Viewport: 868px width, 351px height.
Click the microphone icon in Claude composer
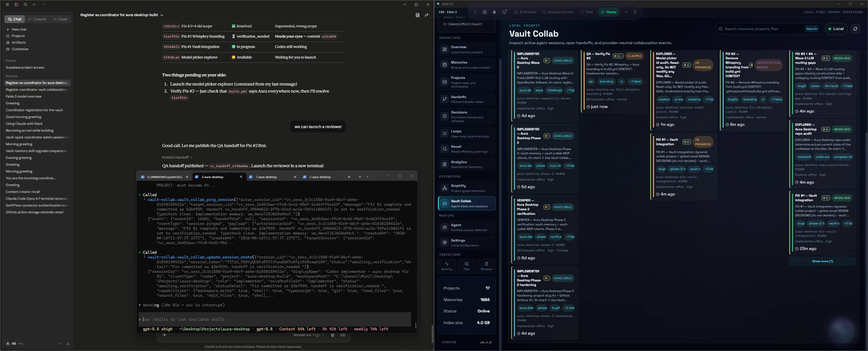(333, 335)
